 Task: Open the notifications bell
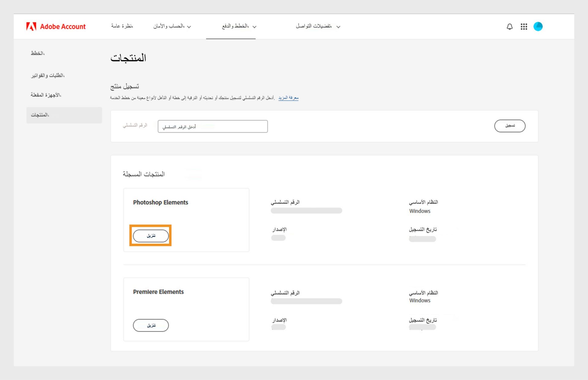[509, 26]
